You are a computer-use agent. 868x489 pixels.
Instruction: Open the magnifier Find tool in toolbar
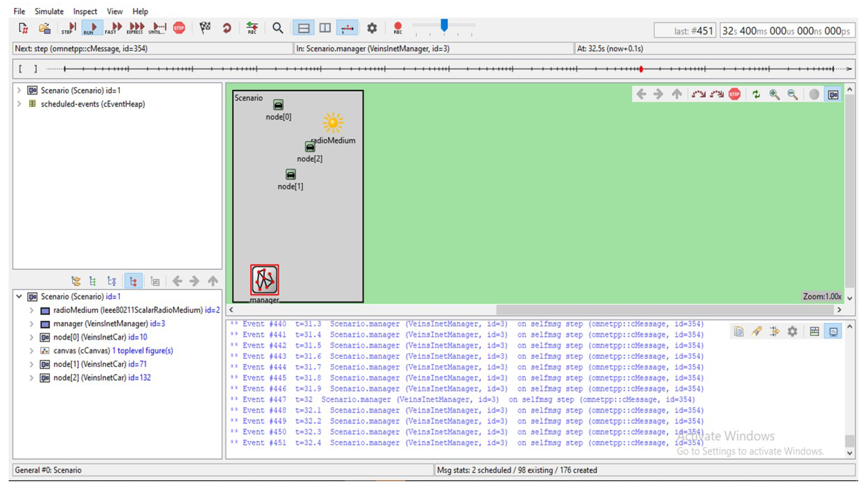tap(277, 28)
